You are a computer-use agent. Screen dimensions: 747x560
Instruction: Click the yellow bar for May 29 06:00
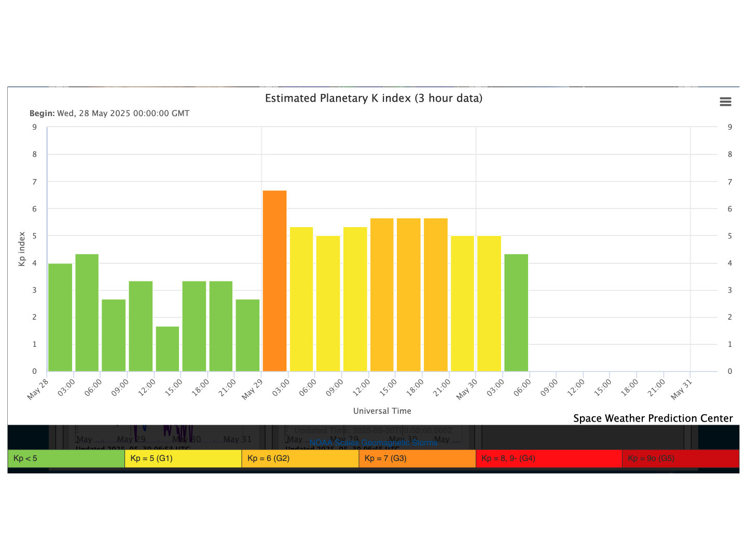click(x=328, y=304)
